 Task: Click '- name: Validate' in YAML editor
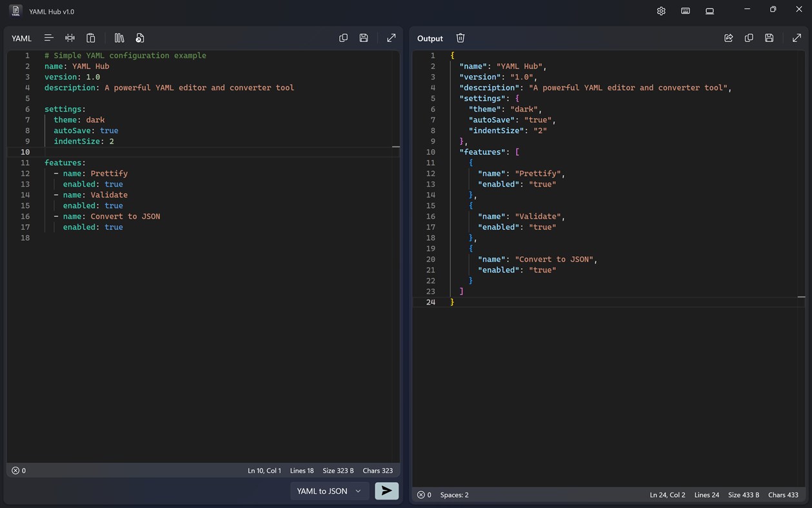[x=90, y=195]
